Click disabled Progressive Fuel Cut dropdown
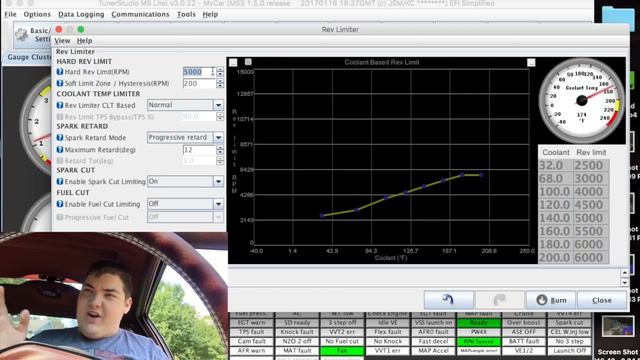The height and width of the screenshot is (360, 640). tap(186, 217)
